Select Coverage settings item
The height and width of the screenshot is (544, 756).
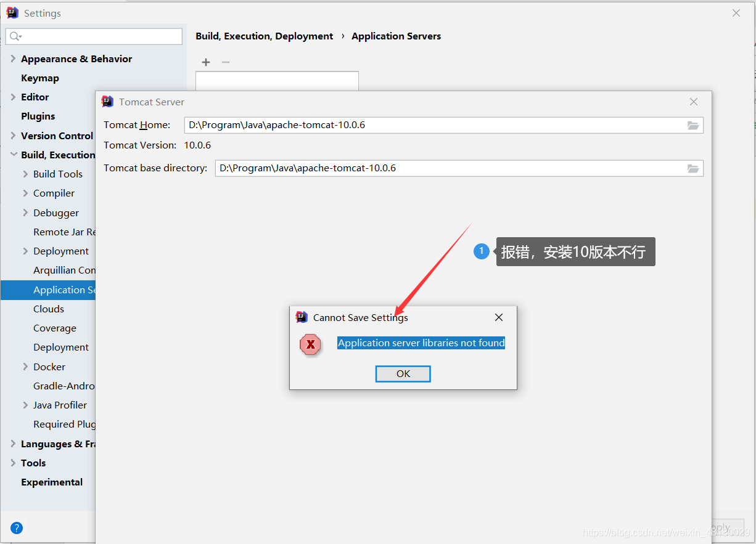[x=55, y=328]
